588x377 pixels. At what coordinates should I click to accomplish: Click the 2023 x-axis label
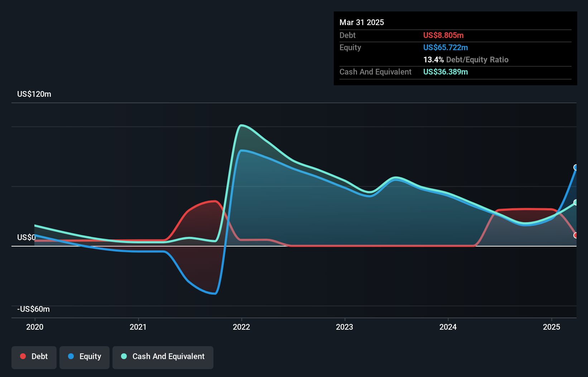[x=344, y=327]
